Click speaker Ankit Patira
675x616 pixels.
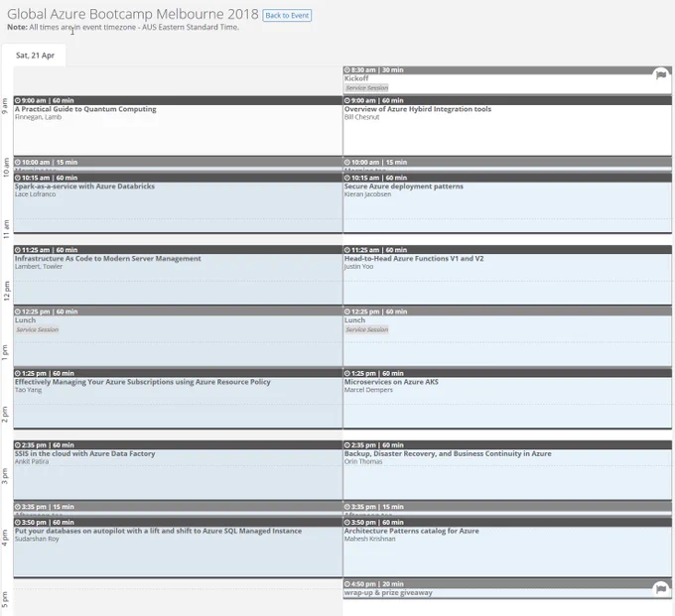pyautogui.click(x=32, y=461)
